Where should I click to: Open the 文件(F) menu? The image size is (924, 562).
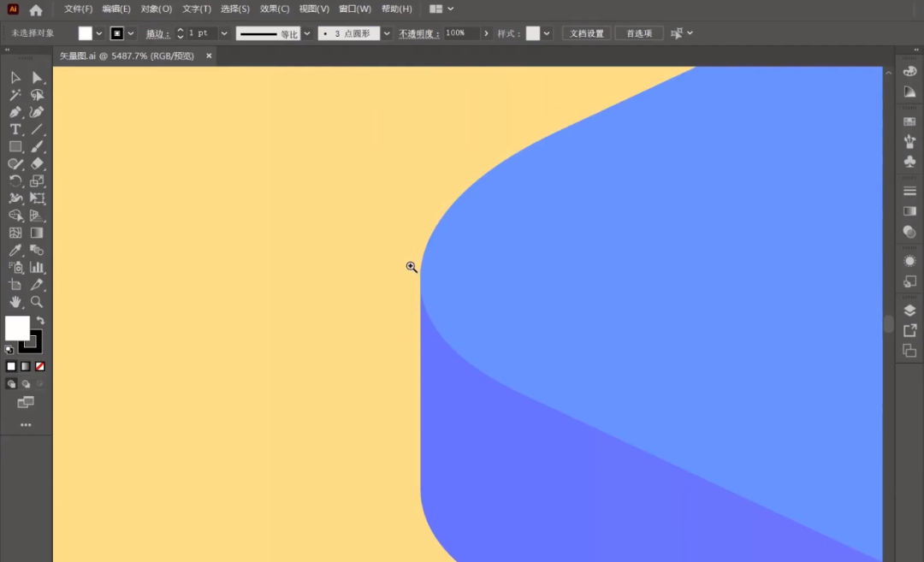coord(79,9)
